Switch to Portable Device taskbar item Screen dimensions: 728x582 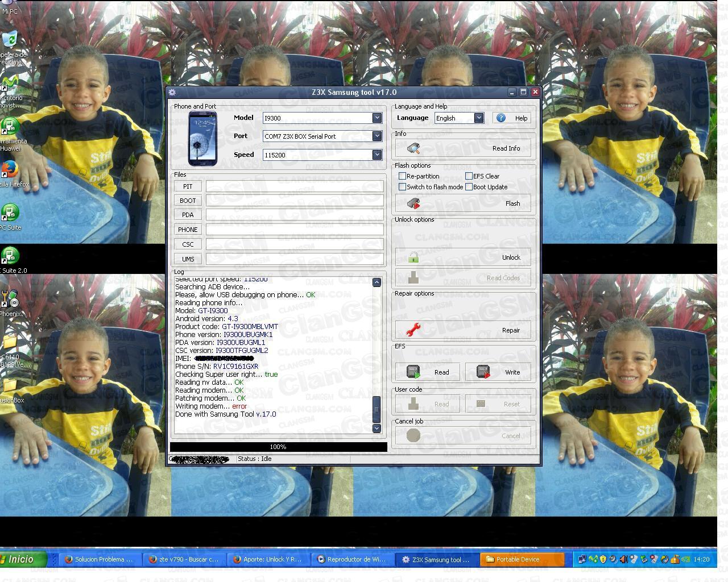pyautogui.click(x=522, y=559)
